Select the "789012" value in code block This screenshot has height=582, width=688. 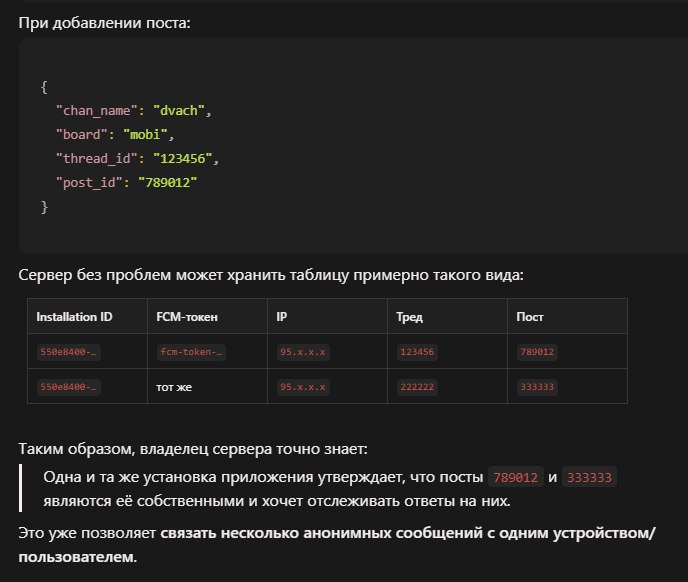(x=168, y=183)
